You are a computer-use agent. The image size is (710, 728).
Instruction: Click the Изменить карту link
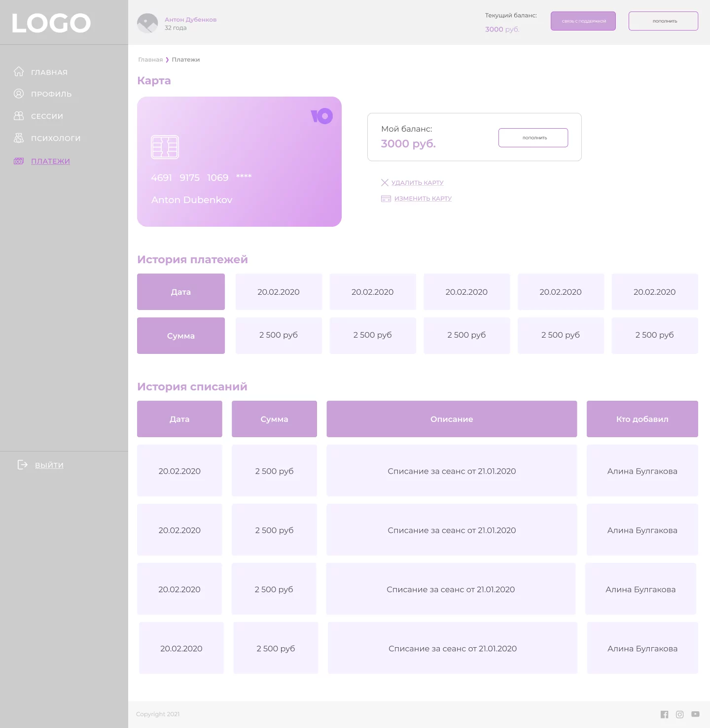click(423, 199)
